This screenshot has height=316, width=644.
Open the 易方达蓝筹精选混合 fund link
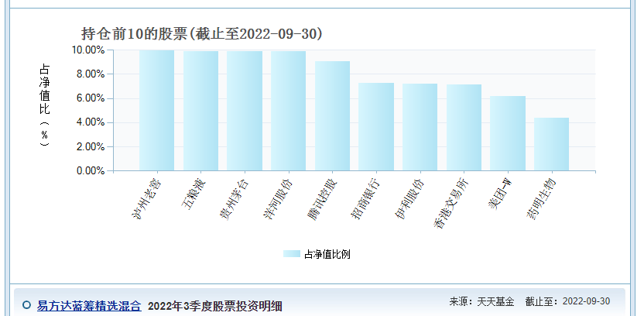pos(89,306)
